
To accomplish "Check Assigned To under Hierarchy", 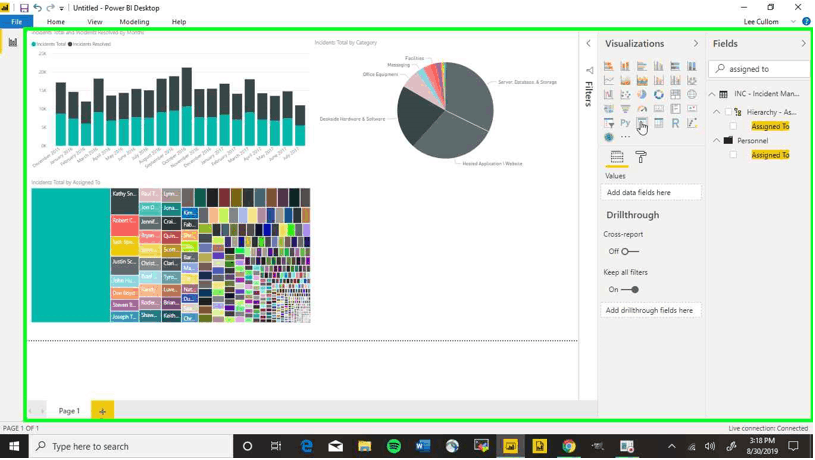I will 733,126.
